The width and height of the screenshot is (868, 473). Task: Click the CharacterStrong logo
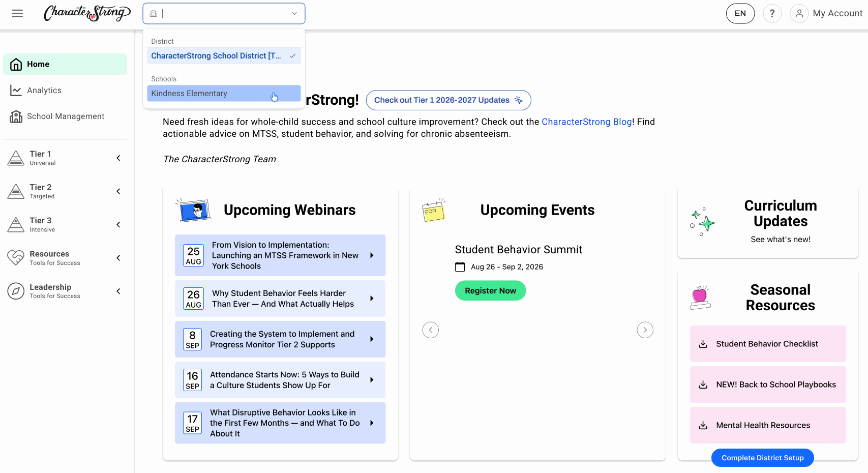point(87,13)
